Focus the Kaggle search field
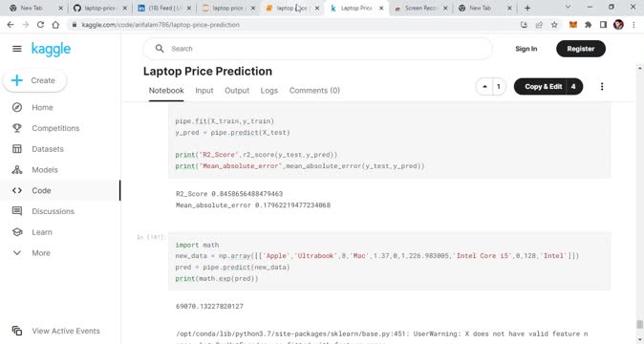Image resolution: width=644 pixels, height=344 pixels. (318, 49)
